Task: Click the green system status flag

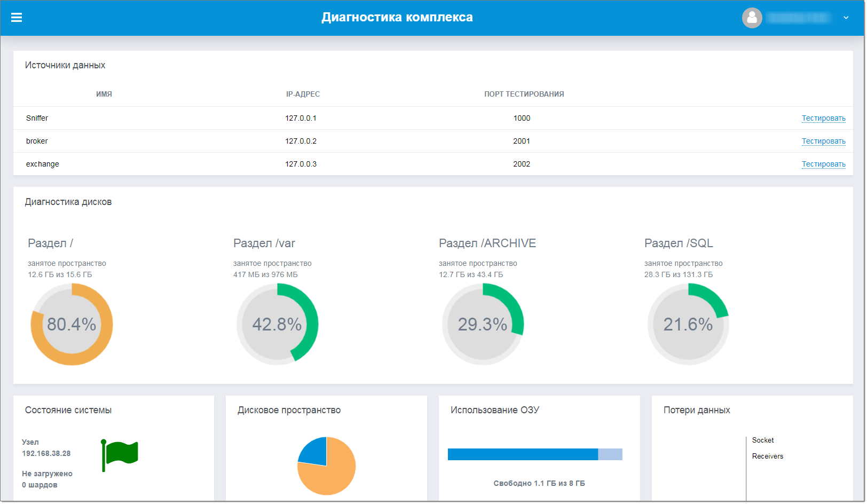Action: 120,455
